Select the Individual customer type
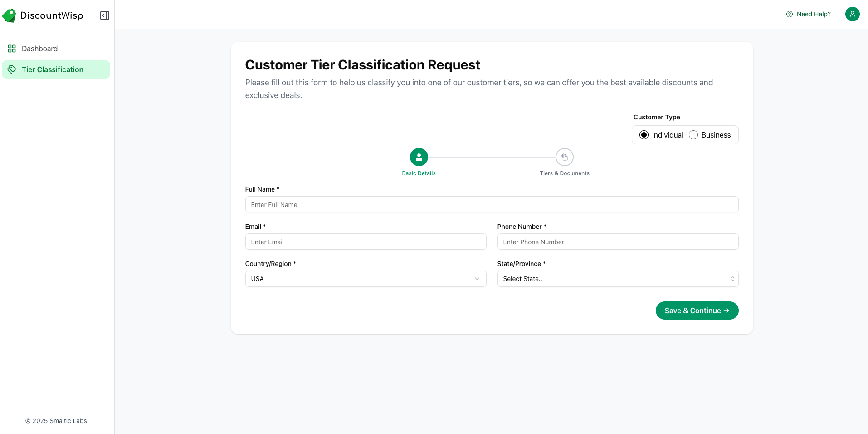This screenshot has width=868, height=434. [644, 135]
